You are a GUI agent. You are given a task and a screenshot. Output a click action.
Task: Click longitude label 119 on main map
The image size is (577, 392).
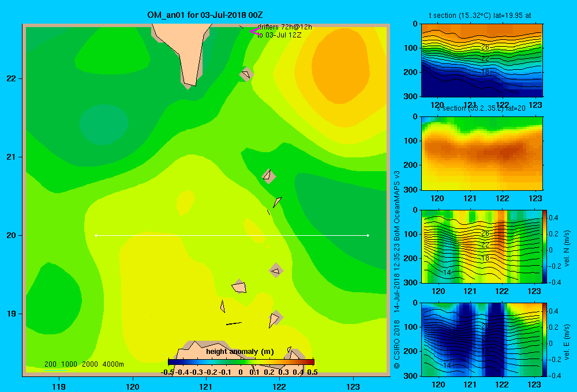click(x=59, y=386)
